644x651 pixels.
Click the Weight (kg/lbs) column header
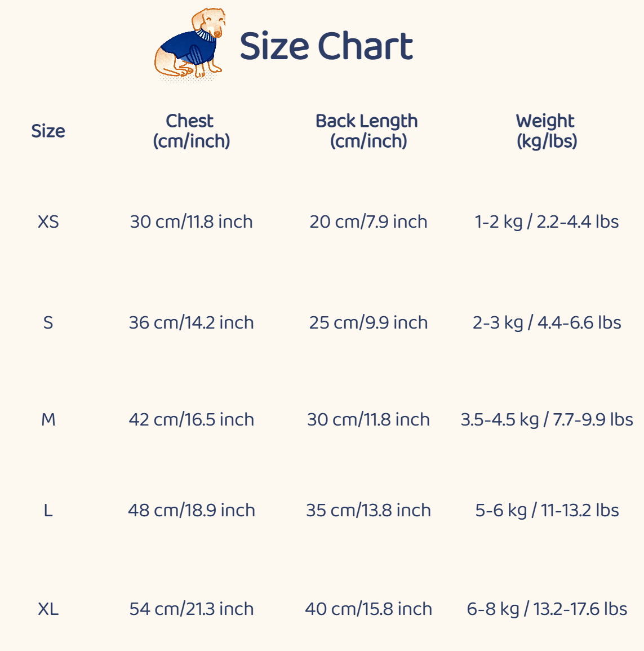tap(546, 131)
